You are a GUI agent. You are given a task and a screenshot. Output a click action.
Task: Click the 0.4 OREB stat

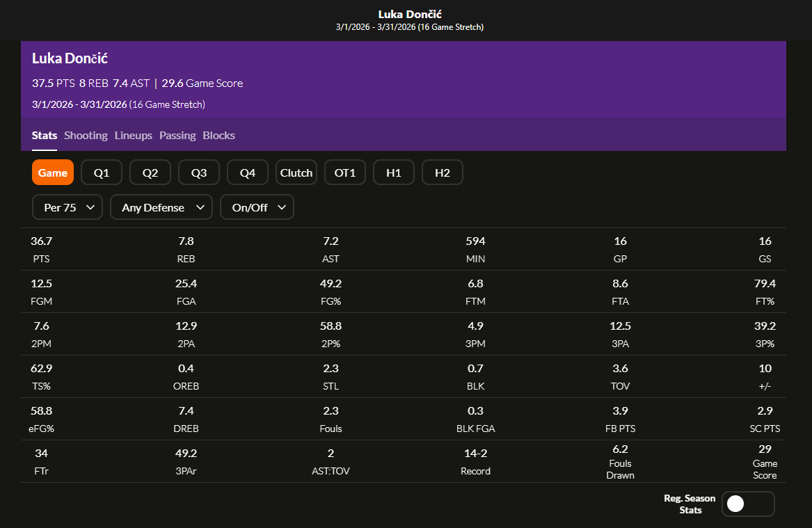(x=186, y=377)
